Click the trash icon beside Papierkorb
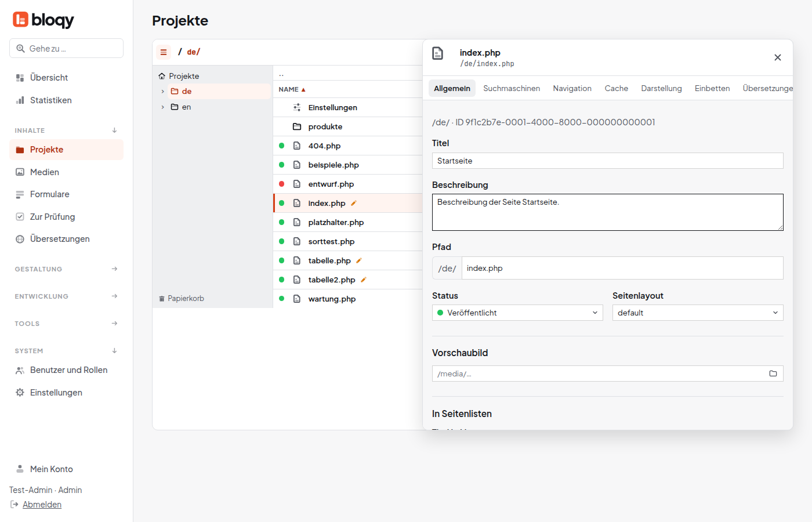 [x=162, y=299]
